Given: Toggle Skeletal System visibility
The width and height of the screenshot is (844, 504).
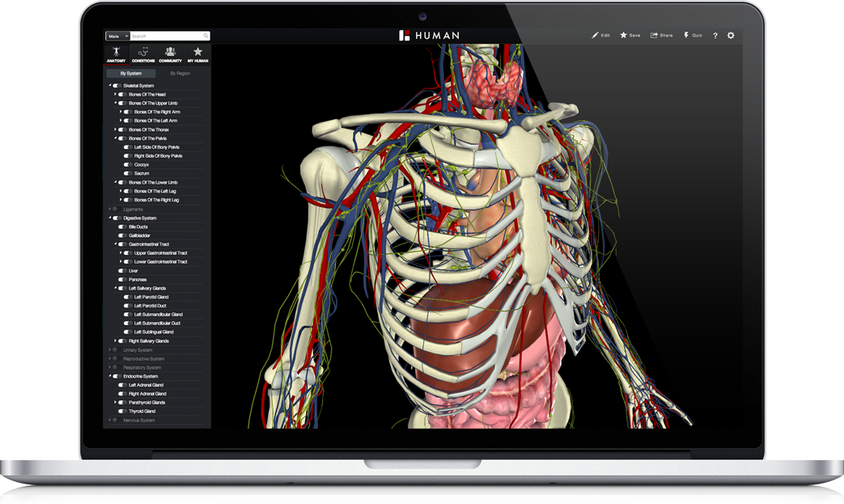Looking at the screenshot, I should click(117, 86).
